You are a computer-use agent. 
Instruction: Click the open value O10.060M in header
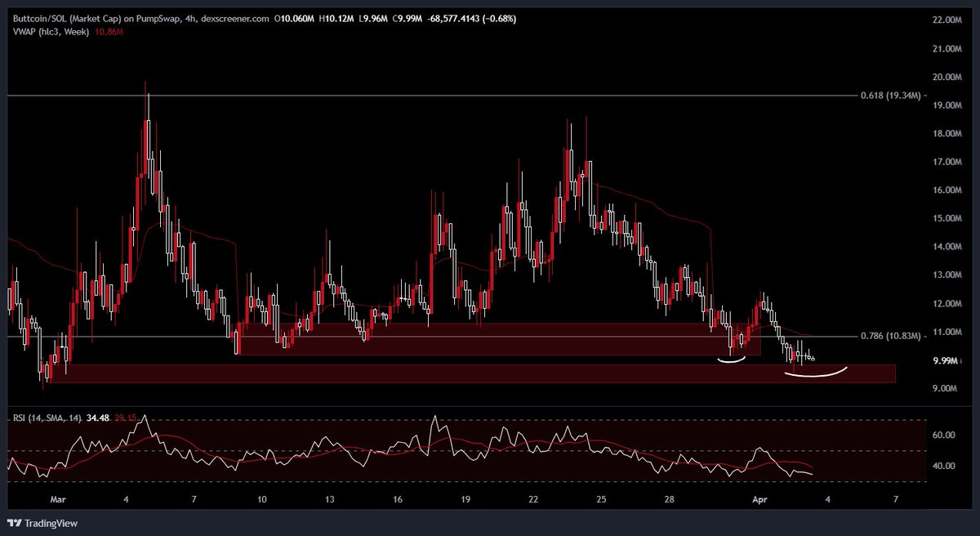coord(296,18)
